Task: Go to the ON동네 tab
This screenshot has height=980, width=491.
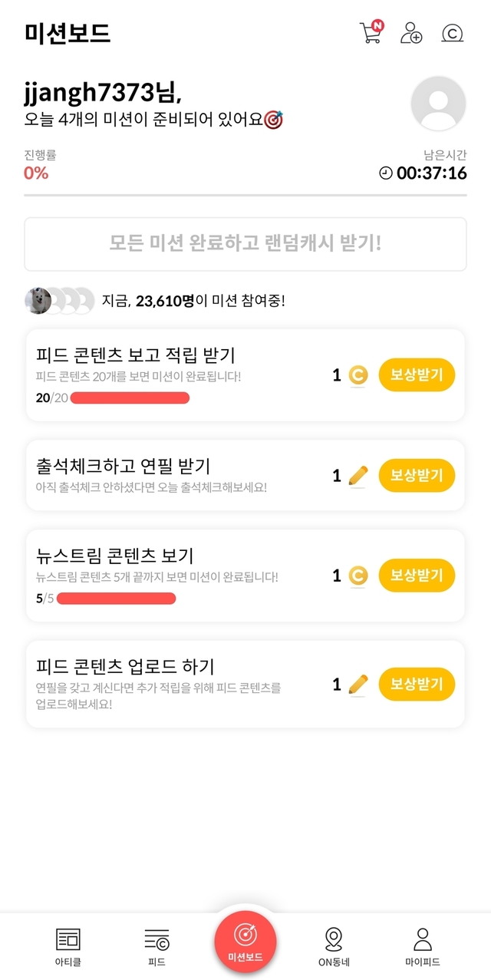Action: 334,945
